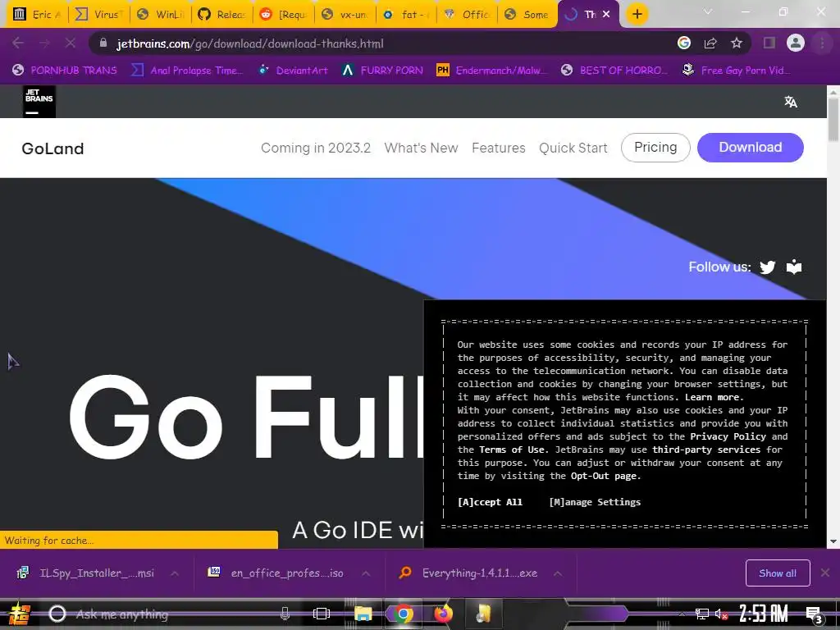The height and width of the screenshot is (630, 840).
Task: Open Learn more cookie link
Action: (x=714, y=397)
